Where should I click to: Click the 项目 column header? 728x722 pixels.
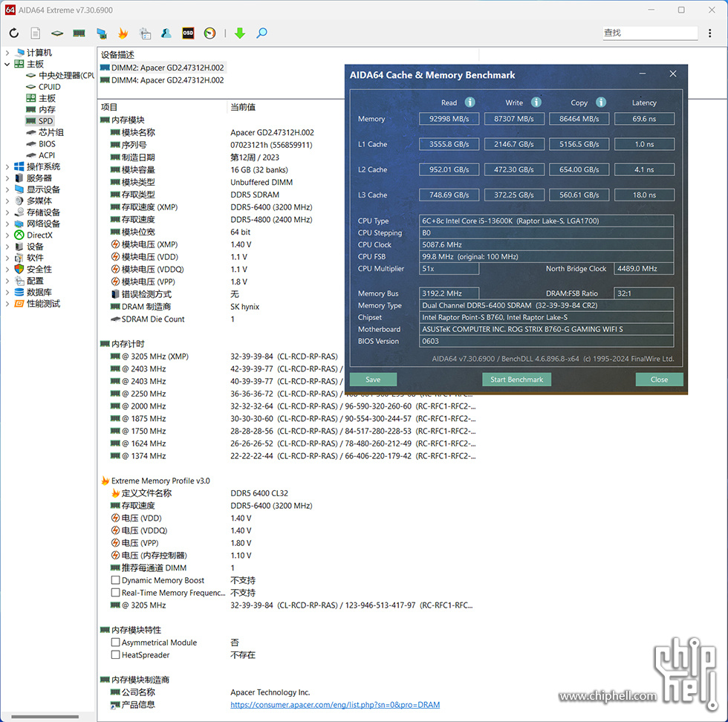pos(110,107)
